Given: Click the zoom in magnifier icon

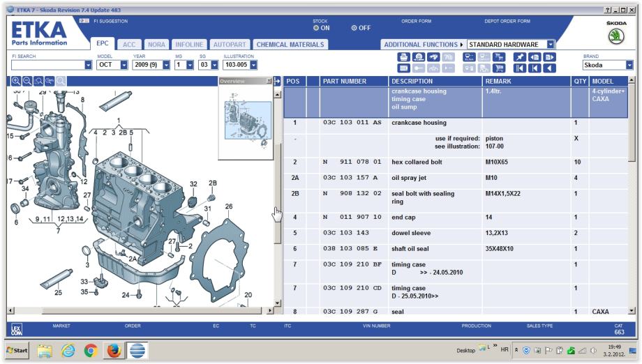Looking at the screenshot, I should (x=17, y=81).
